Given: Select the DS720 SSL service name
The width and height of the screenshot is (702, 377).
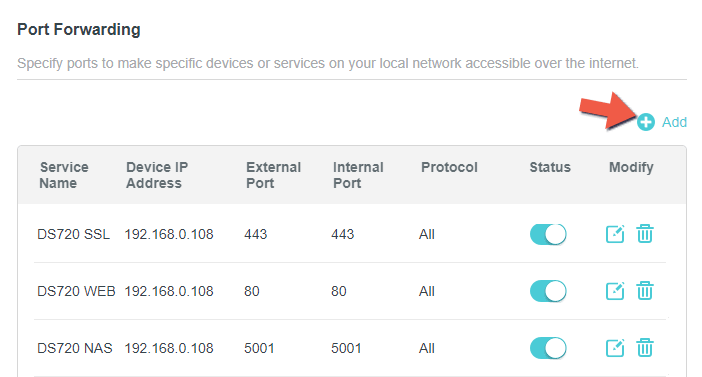Looking at the screenshot, I should coord(73,234).
